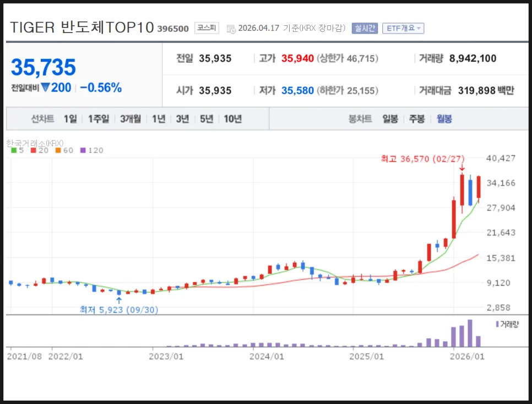Click the orange 60 moving average legend swatch
This screenshot has width=532, height=404.
(x=58, y=150)
